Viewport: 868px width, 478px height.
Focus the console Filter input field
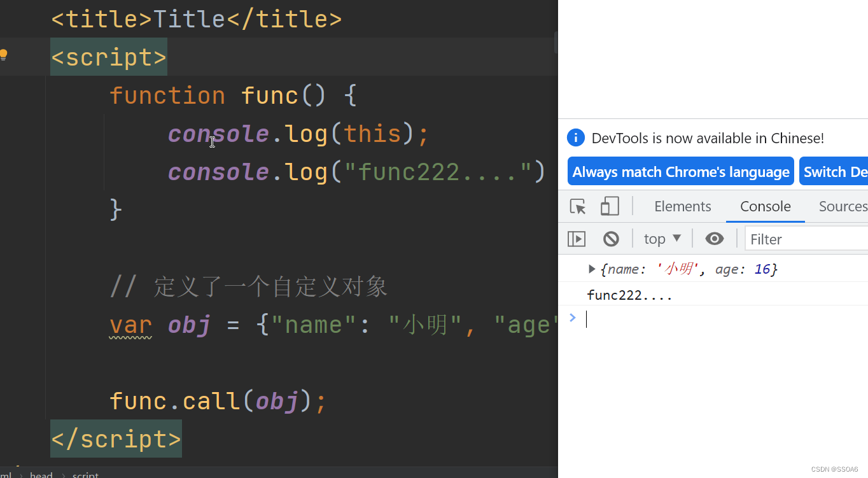tap(807, 239)
